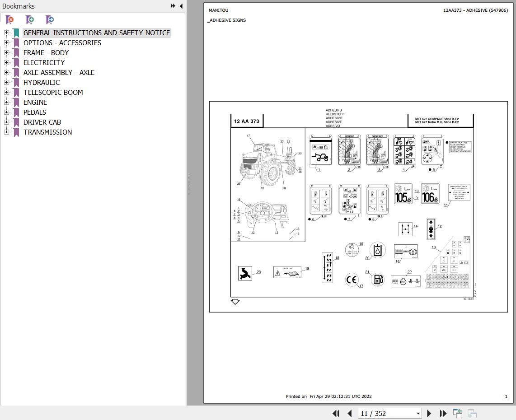
Task: Go to the last page
Action: coord(443,413)
